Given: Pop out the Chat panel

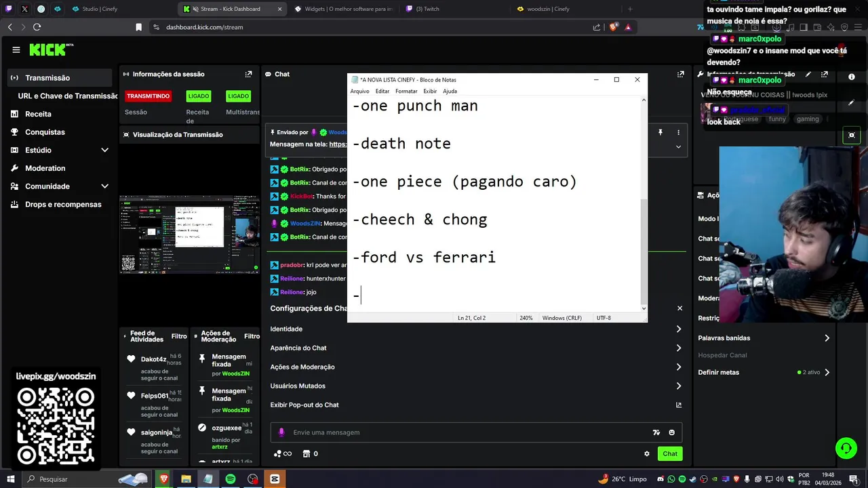Looking at the screenshot, I should click(681, 75).
